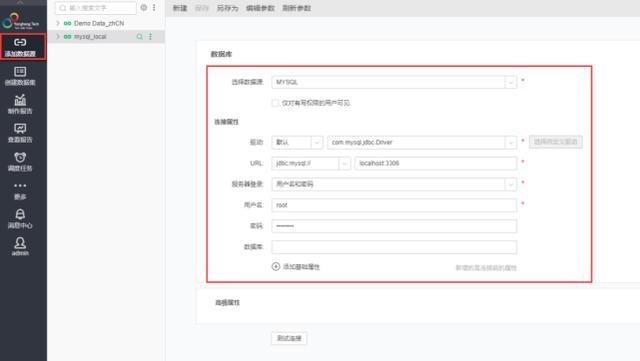The height and width of the screenshot is (361, 640).
Task: Click the 数据库 section heading
Action: [221, 54]
